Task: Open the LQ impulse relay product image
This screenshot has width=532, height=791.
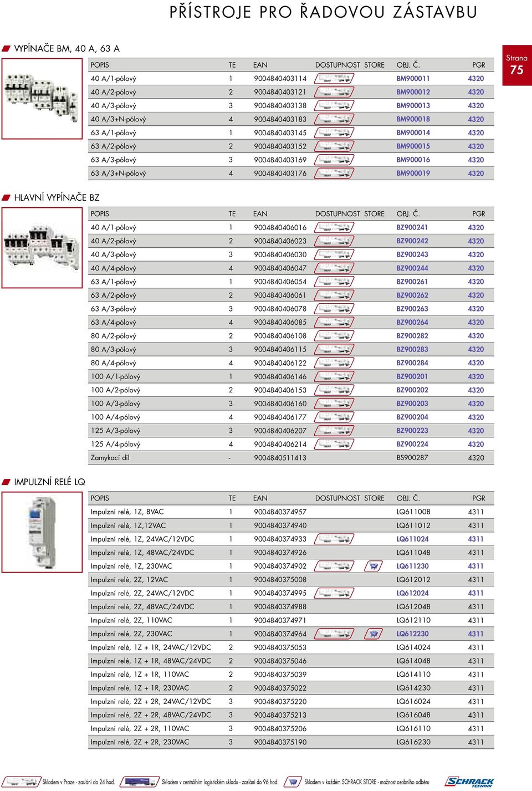Action: pos(42,532)
